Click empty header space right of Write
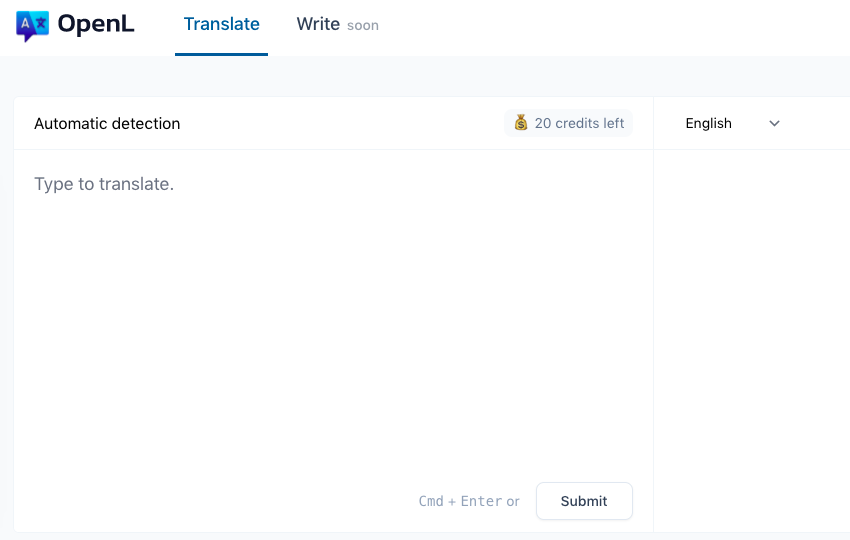The width and height of the screenshot is (850, 540). tap(600, 25)
